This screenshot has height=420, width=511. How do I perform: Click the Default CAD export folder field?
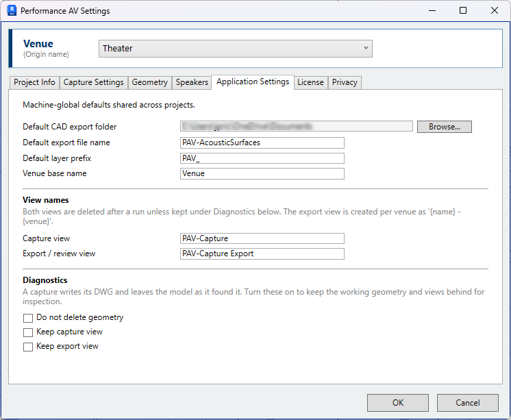pyautogui.click(x=296, y=127)
